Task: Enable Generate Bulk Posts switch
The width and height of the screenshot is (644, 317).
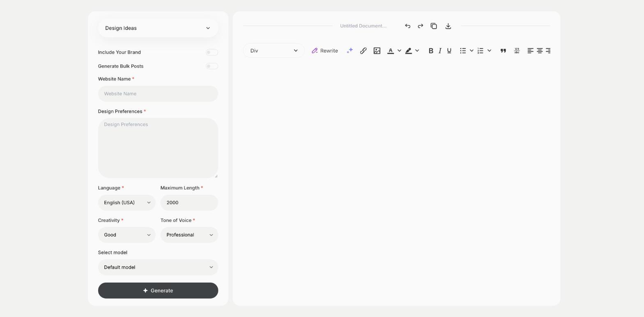Action: click(212, 66)
